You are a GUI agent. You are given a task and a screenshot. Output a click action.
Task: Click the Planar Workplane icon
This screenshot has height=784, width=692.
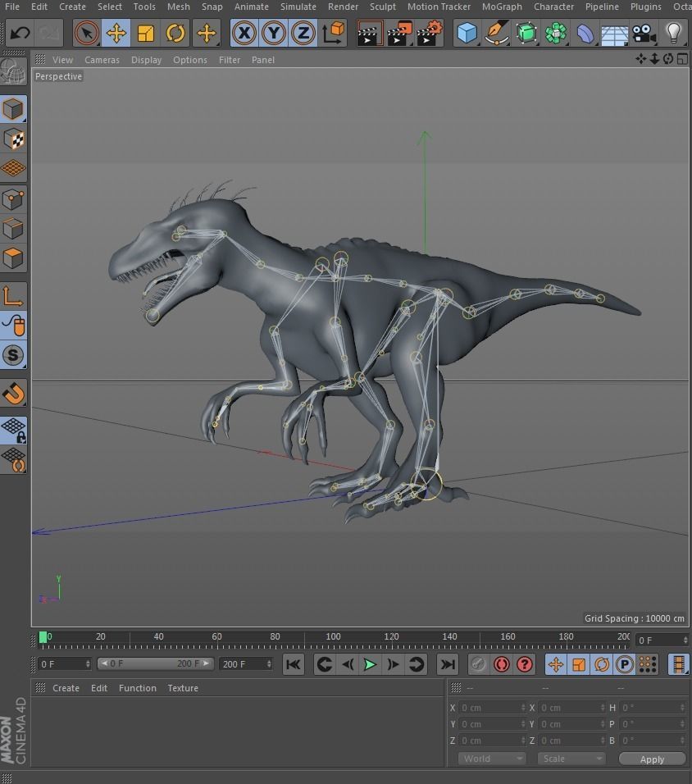tap(13, 460)
